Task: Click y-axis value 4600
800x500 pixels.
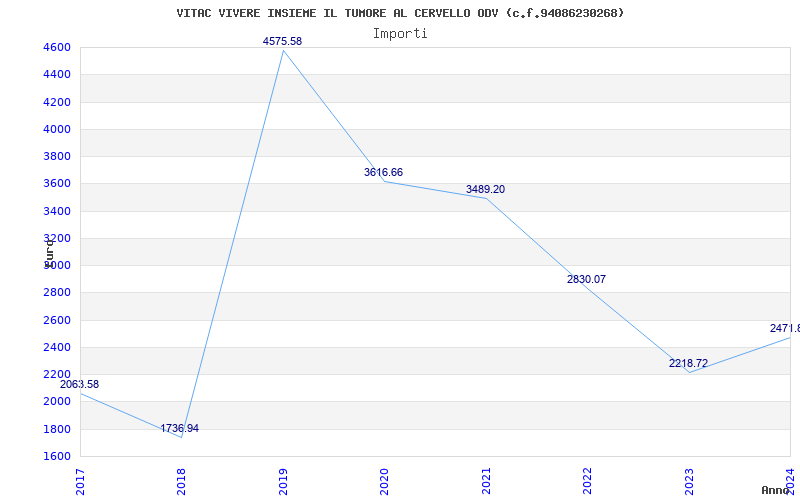Action: [57, 47]
